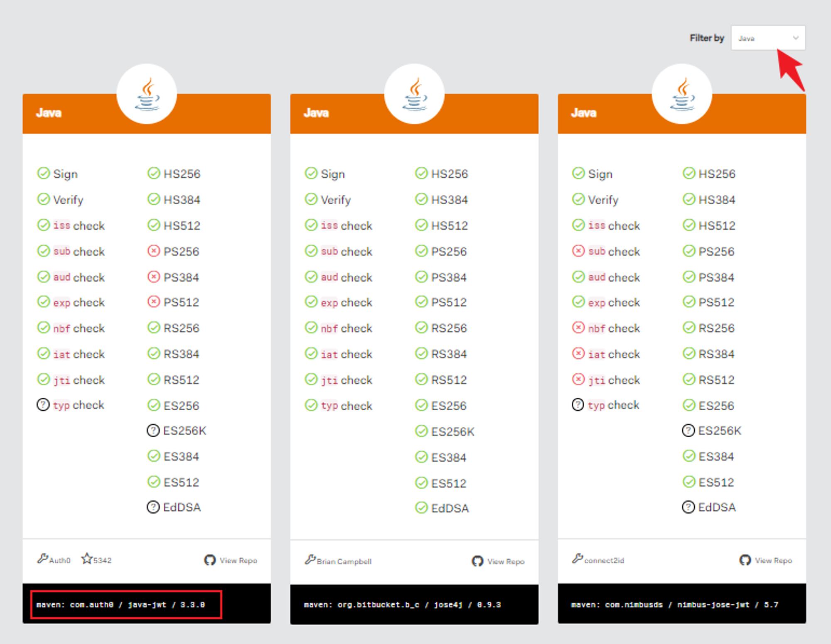Image resolution: width=831 pixels, height=644 pixels.
Task: Click the maven com.auth0 java-jwt text
Action: pos(120,605)
